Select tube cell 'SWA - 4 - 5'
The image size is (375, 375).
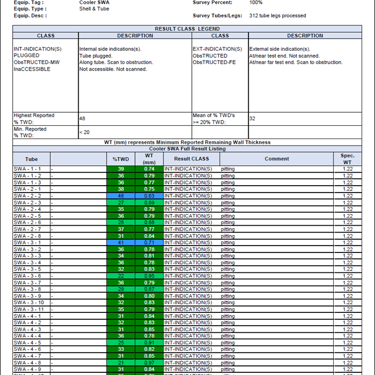click(32, 342)
